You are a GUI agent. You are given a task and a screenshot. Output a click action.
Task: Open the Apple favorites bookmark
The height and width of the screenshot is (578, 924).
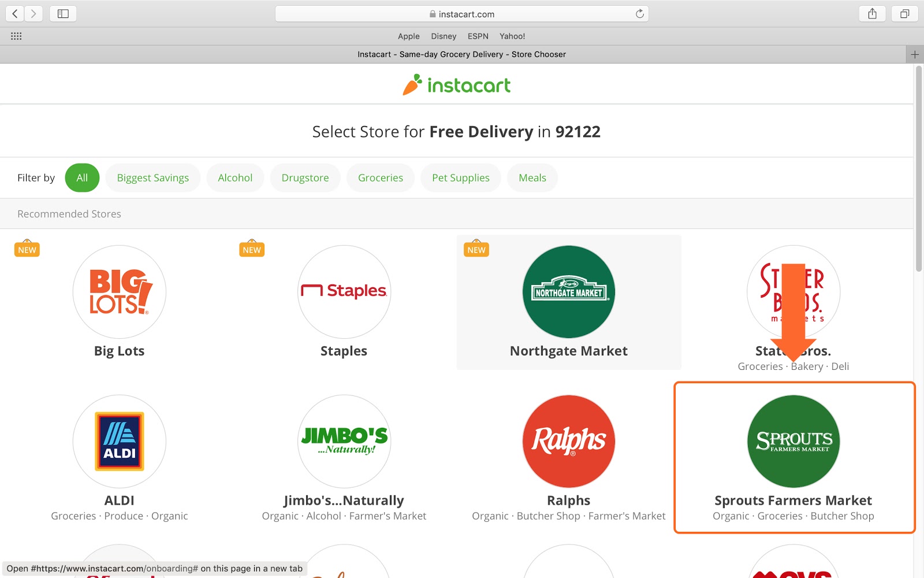coord(409,36)
